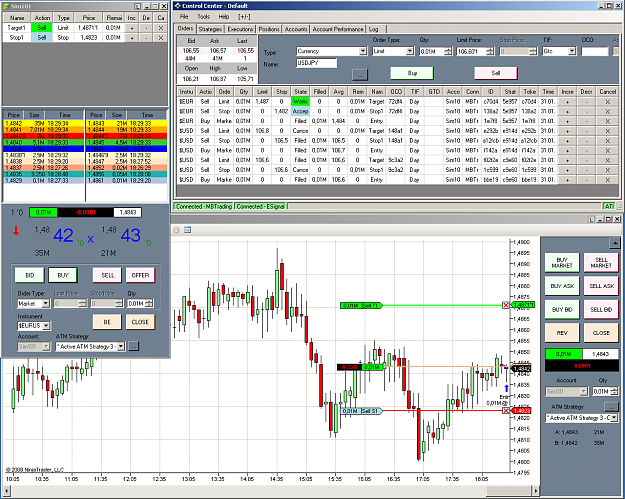Select the '0,01M Sell S1' stop order flag on chart

361,411
